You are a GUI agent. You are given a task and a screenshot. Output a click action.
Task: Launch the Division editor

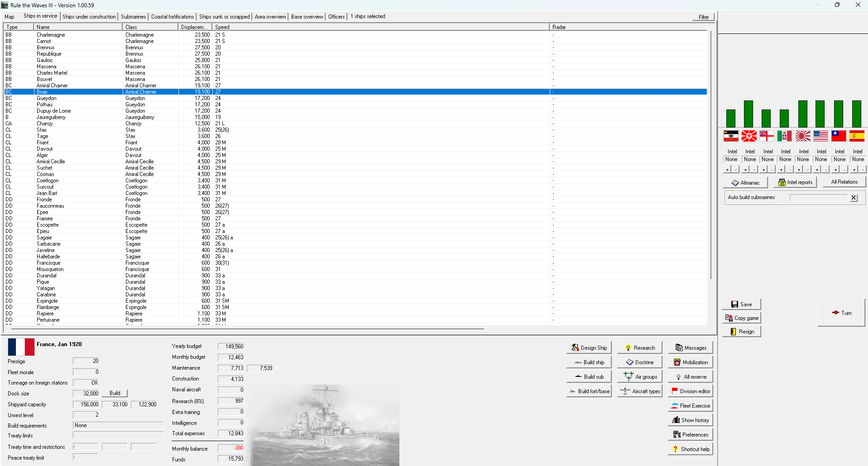(x=690, y=391)
